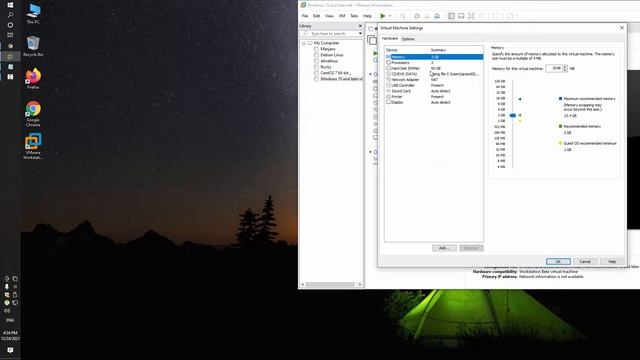Open the View menu in VMware
640x360 pixels.
tap(329, 16)
